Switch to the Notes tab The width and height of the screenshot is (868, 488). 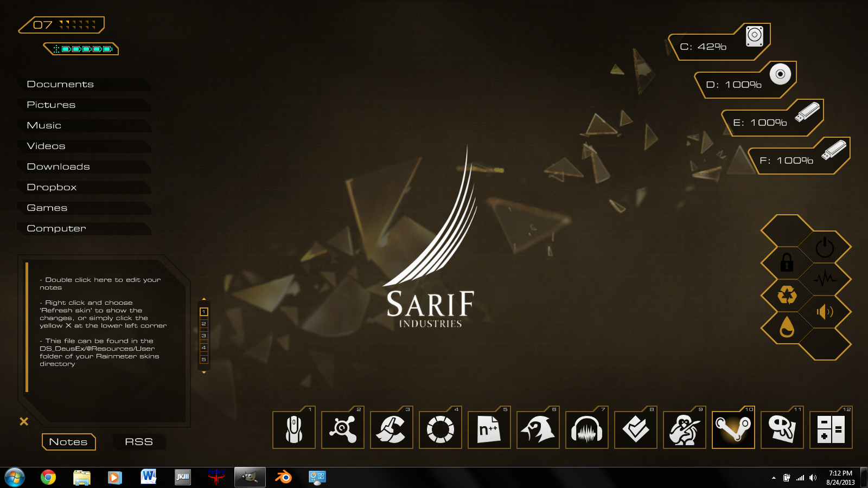69,442
